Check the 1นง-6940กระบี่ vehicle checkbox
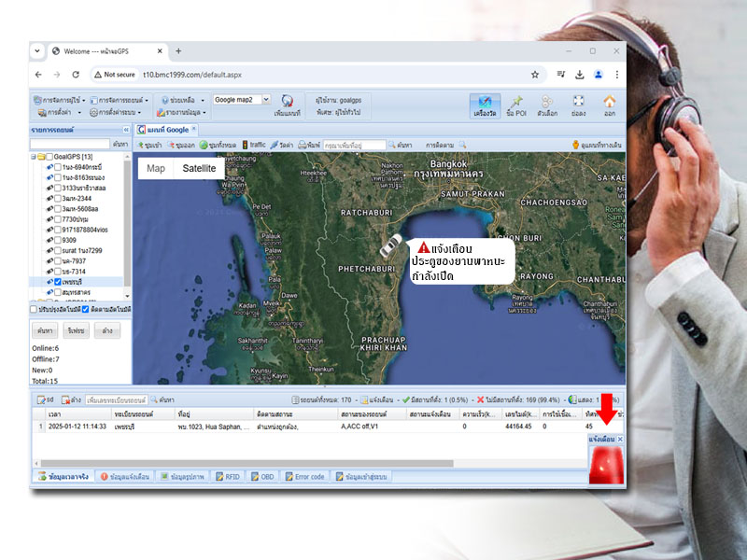Screen dimensions: 747x560 tap(58, 167)
